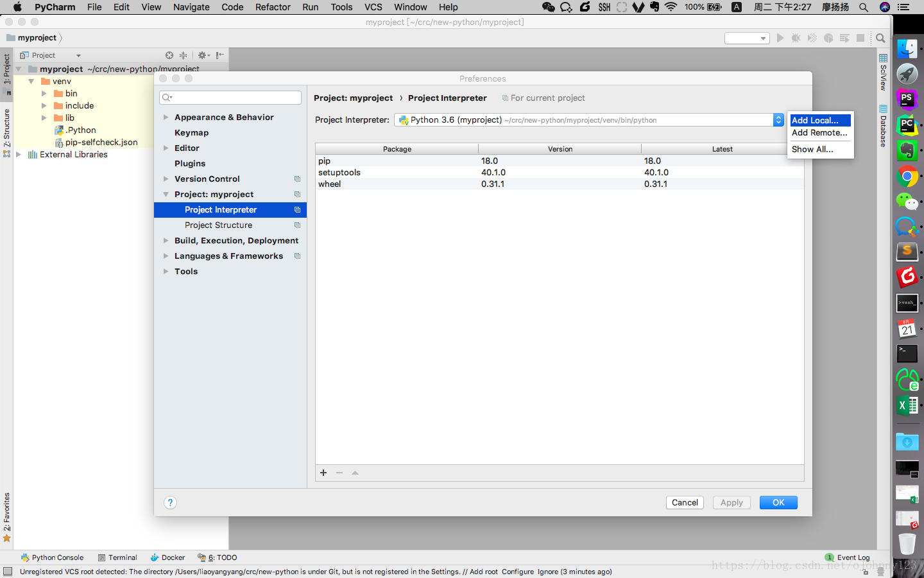Open the SciView side panel

point(884,72)
